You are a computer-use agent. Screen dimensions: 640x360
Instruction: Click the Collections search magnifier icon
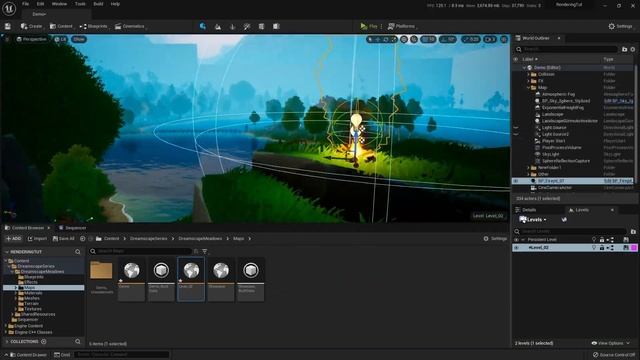pyautogui.click(x=78, y=341)
